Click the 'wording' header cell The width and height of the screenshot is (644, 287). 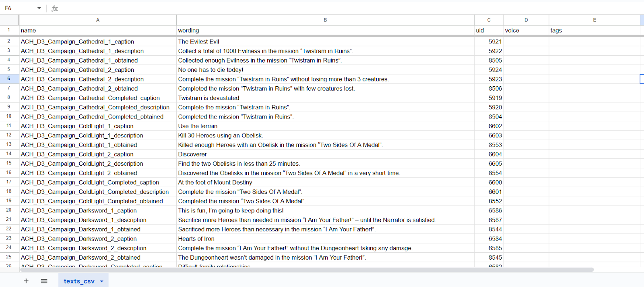tap(325, 30)
